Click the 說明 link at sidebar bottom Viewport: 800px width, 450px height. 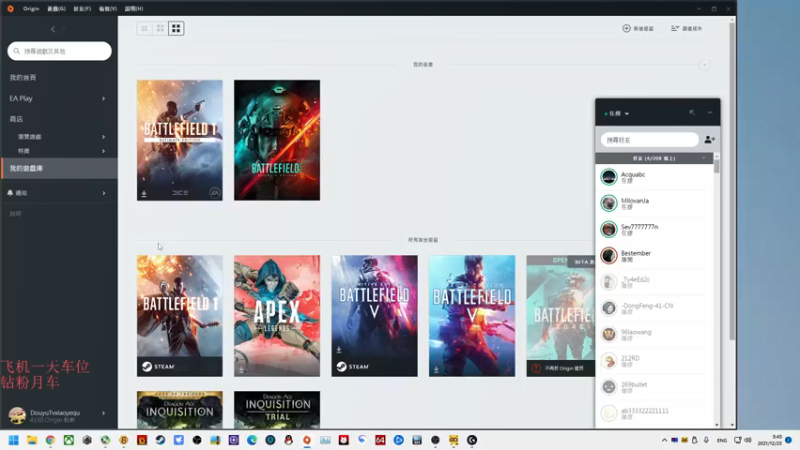[x=15, y=214]
